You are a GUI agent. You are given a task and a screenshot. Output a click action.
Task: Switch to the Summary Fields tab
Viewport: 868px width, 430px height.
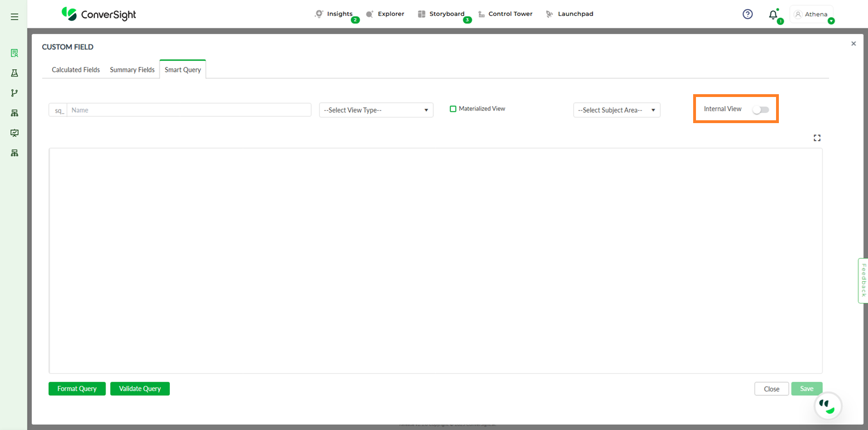132,70
